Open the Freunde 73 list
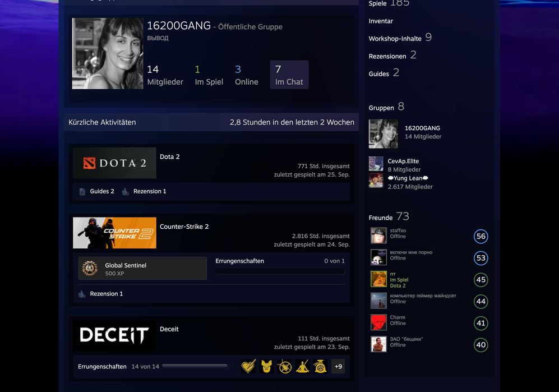 pos(389,216)
